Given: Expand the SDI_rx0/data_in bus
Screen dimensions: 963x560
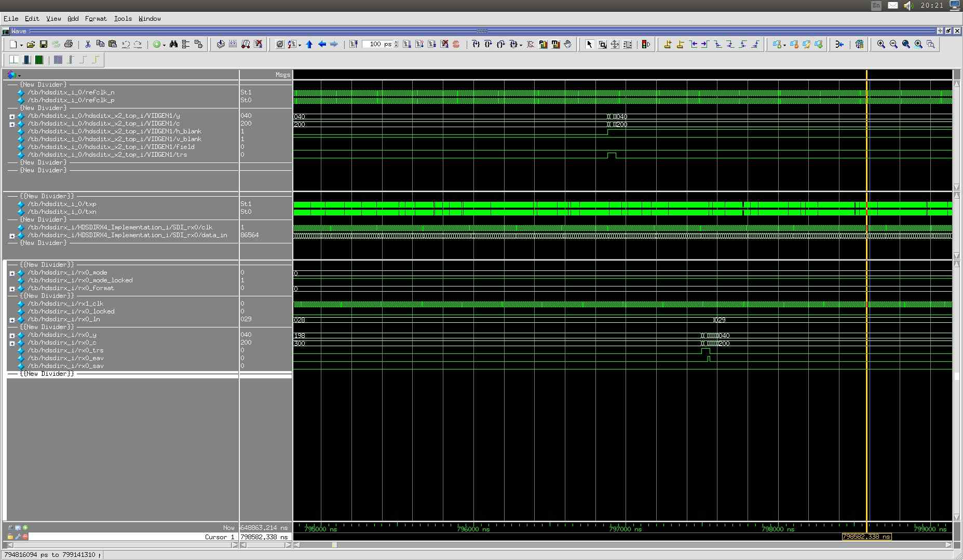Looking at the screenshot, I should pos(12,236).
